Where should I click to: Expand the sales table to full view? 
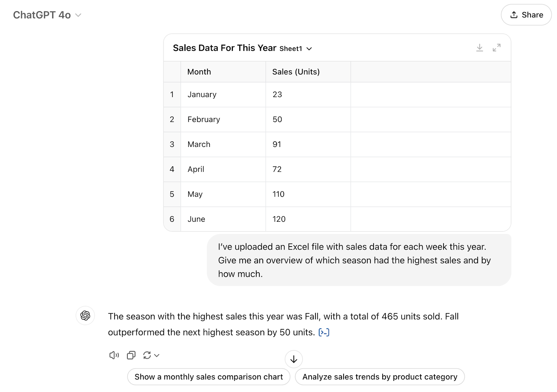pyautogui.click(x=497, y=48)
